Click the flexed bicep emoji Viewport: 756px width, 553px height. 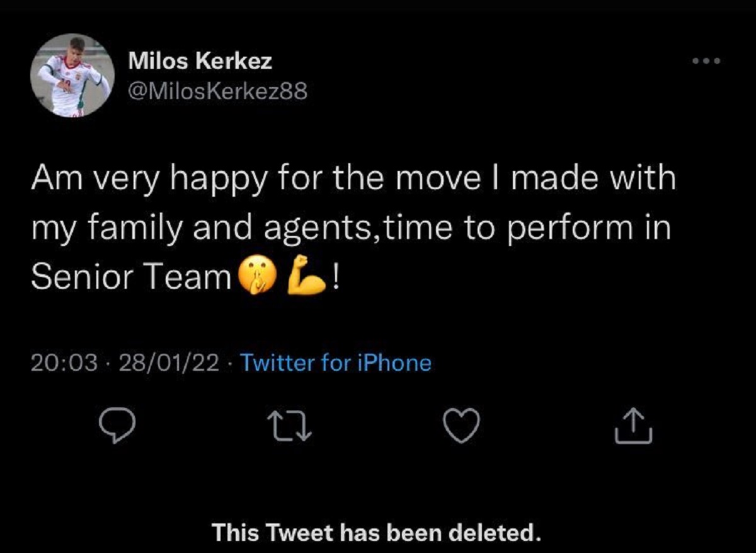(x=305, y=277)
